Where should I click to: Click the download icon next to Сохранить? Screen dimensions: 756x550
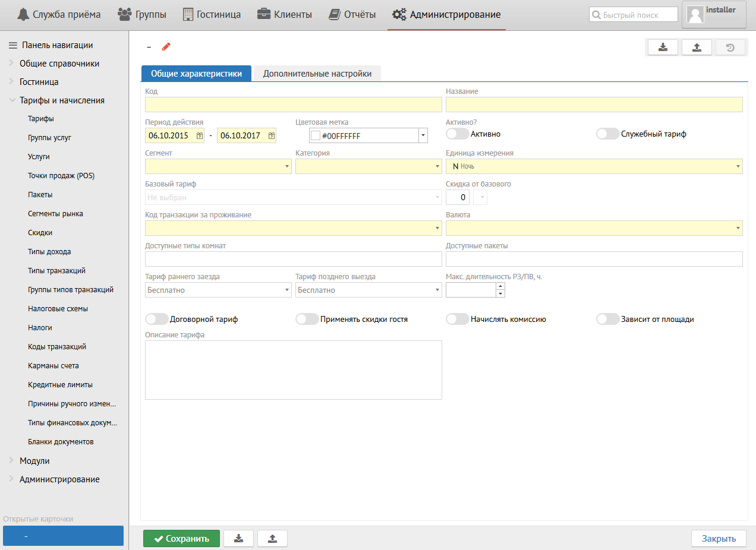[239, 539]
